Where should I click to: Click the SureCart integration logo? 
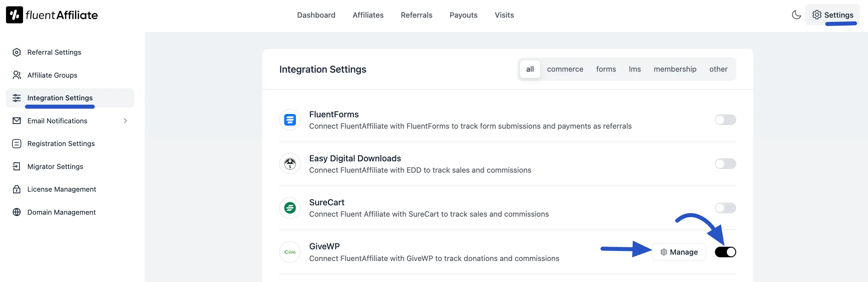coord(290,208)
